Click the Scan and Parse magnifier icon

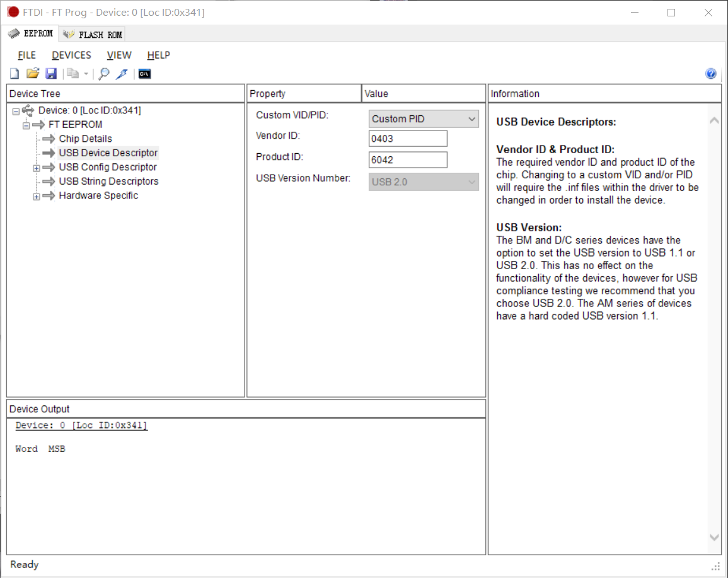[x=104, y=74]
